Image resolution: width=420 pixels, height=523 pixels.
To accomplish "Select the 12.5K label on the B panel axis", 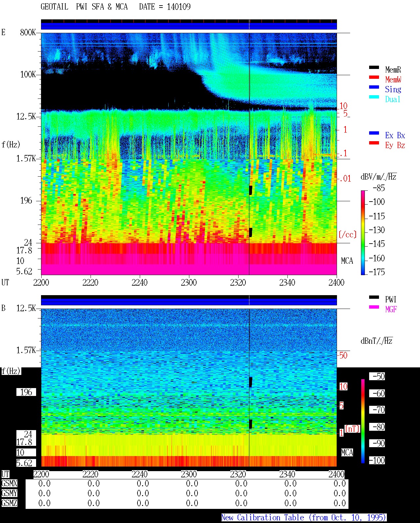I will (x=26, y=308).
